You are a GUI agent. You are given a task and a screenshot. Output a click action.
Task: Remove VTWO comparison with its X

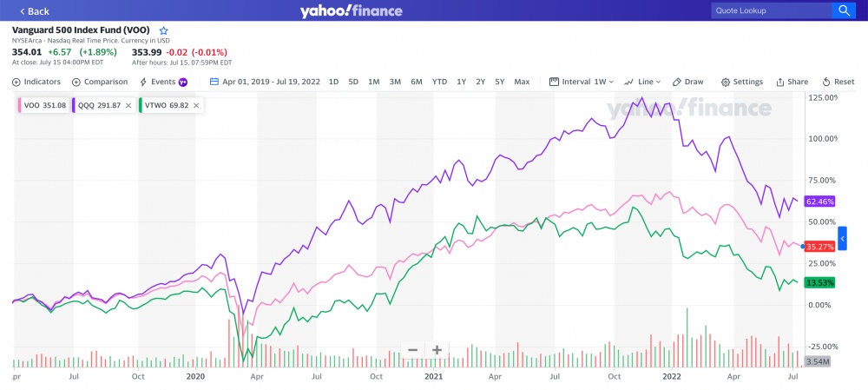coord(196,105)
